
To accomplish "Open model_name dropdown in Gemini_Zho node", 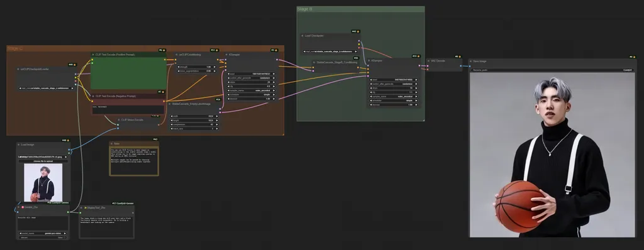I will 43,233.
